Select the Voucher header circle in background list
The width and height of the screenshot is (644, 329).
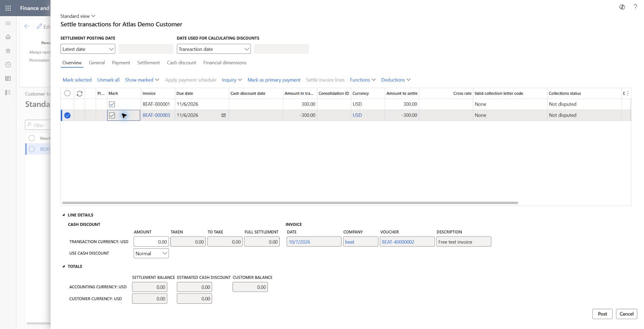point(32,138)
